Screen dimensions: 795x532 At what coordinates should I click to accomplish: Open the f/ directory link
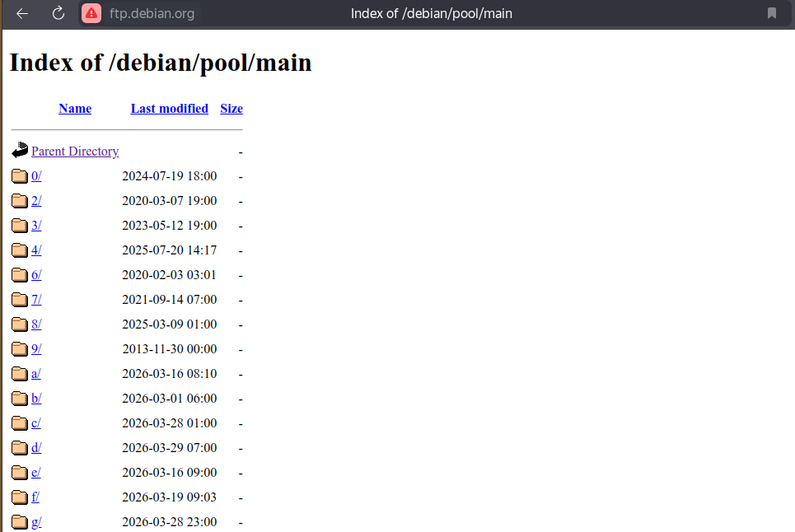pos(35,497)
